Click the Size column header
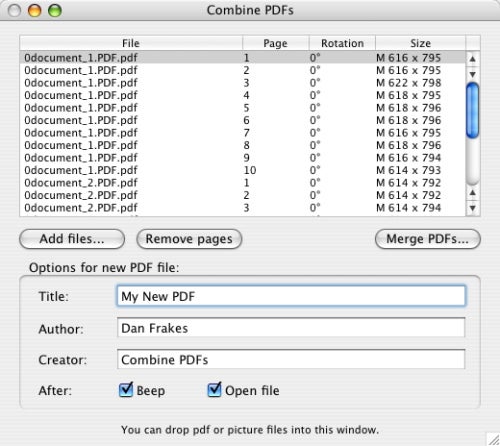Screen dimensions: 500x446 click(x=420, y=43)
